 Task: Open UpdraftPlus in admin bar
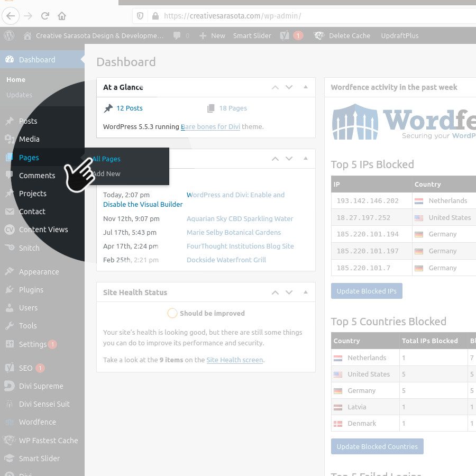pyautogui.click(x=399, y=35)
